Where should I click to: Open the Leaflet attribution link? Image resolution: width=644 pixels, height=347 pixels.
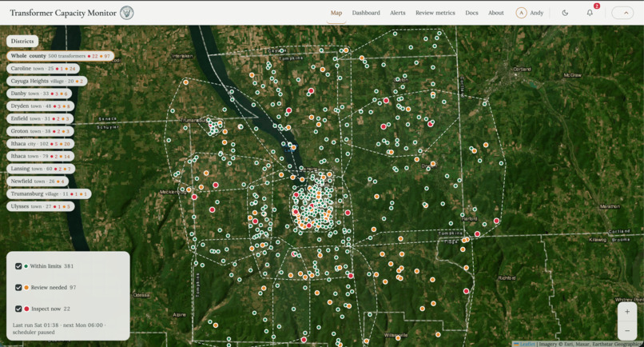527,344
